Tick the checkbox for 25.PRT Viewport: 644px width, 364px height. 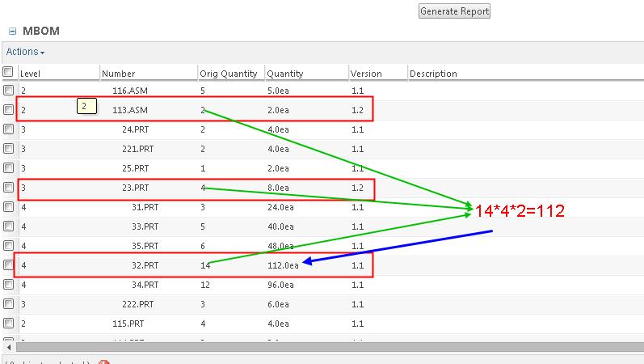tap(8, 167)
